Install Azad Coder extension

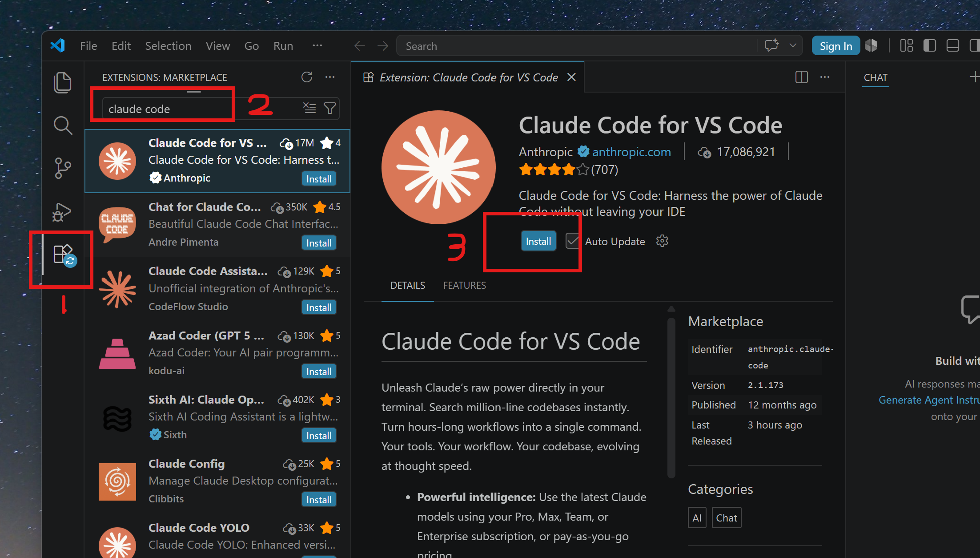(319, 372)
